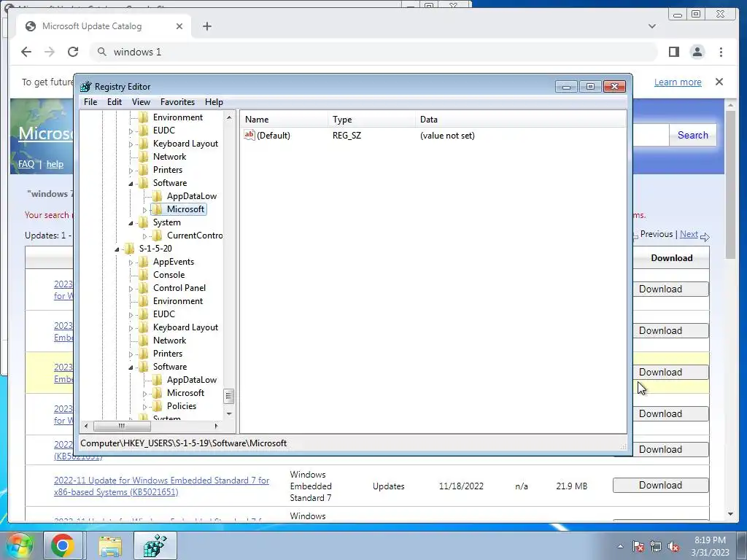
Task: Expand the EUDC key above Keyboard Layout (upper)
Action: (131, 131)
